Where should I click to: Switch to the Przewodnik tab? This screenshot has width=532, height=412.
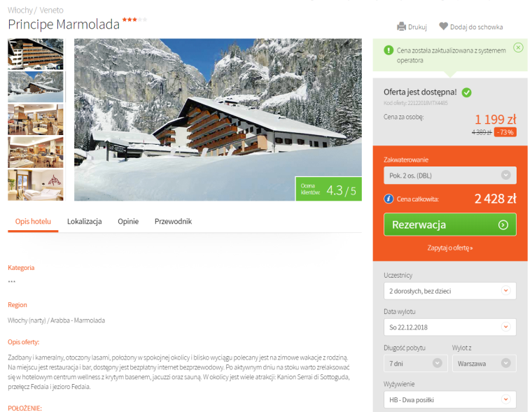tap(173, 222)
